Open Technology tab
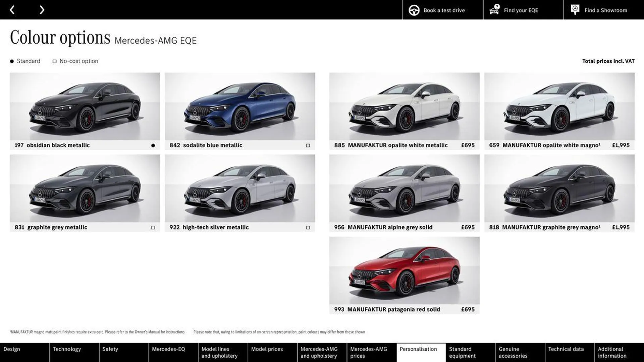644x362 pixels. tap(74, 352)
